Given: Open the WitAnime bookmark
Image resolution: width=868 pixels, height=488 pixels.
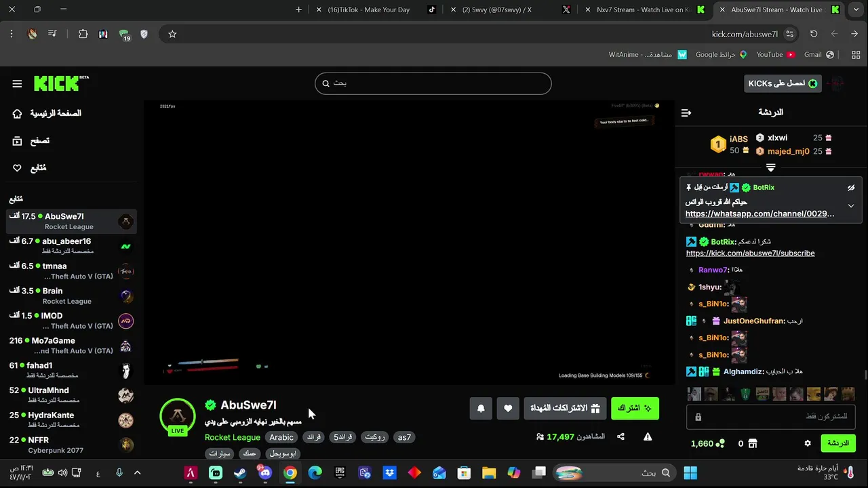Looking at the screenshot, I should 648,54.
